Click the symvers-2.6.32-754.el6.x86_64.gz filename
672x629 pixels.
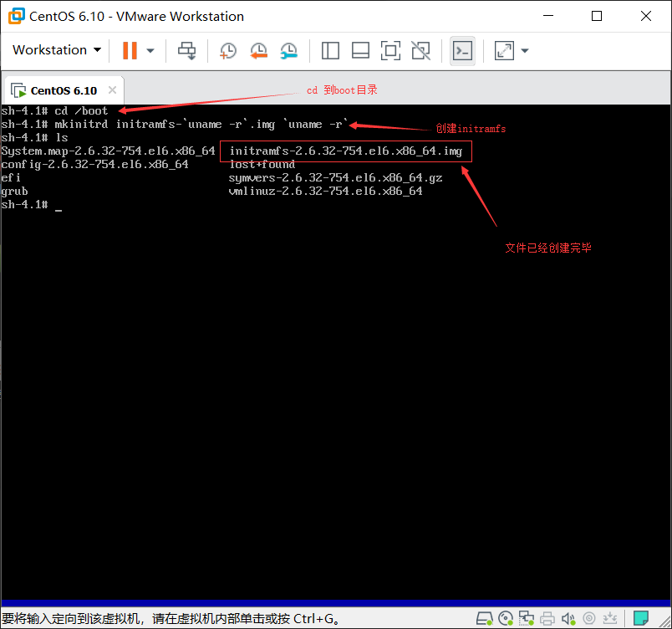335,177
